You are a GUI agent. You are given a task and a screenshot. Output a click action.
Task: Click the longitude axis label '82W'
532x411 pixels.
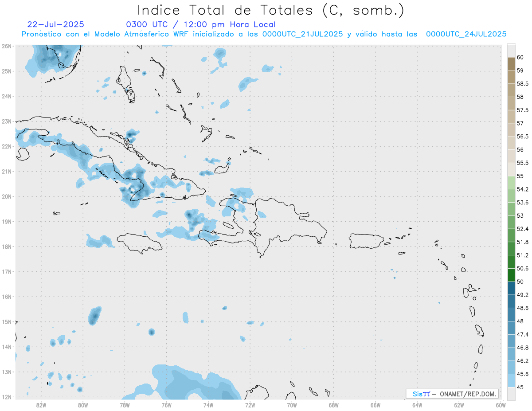tap(41, 405)
